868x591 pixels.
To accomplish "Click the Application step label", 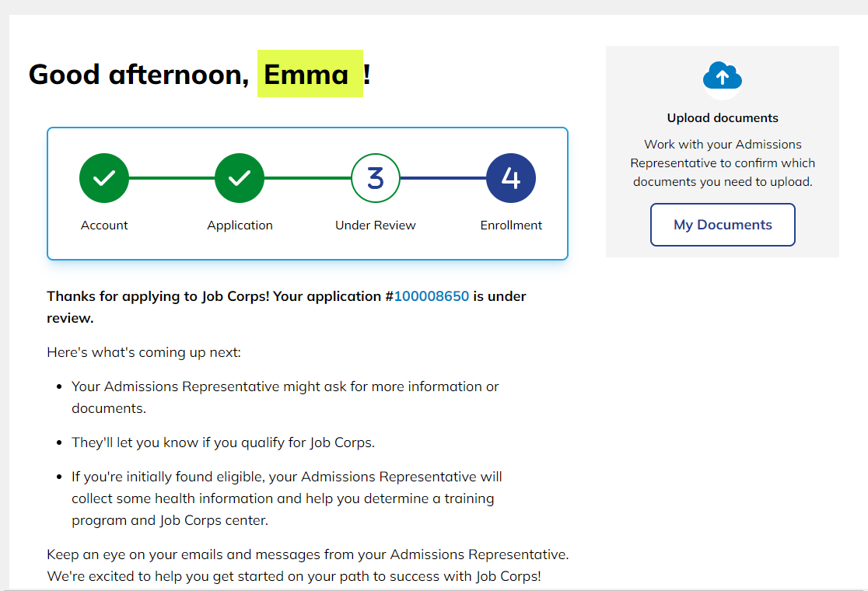I will point(240,226).
